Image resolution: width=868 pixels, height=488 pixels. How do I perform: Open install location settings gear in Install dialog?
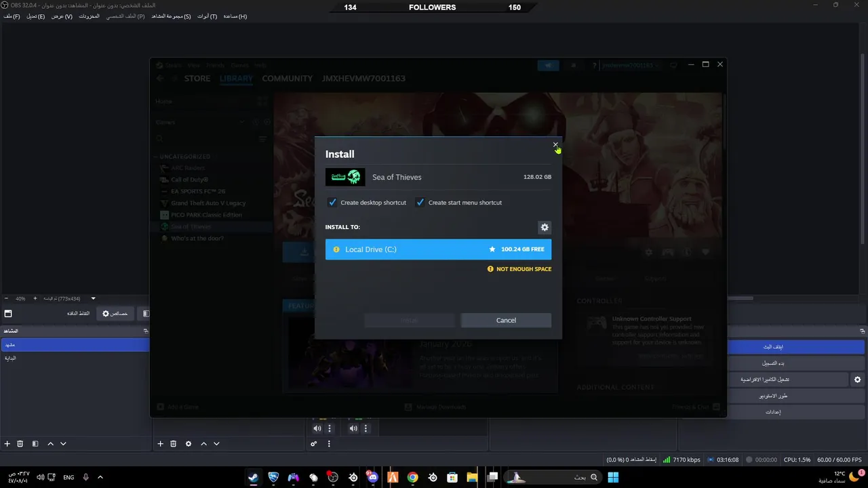[x=544, y=228]
